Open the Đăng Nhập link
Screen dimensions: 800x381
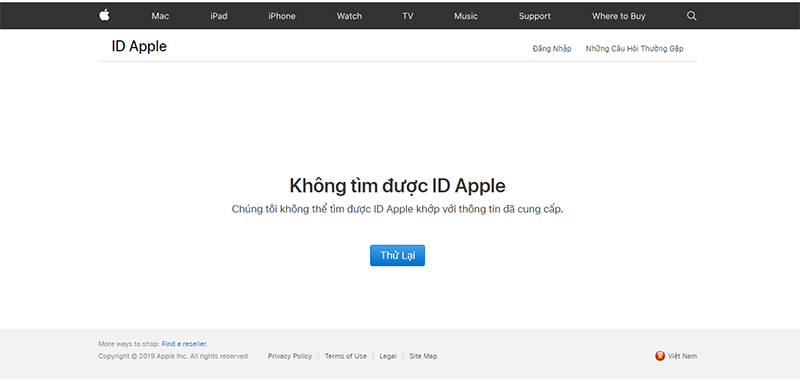click(552, 49)
